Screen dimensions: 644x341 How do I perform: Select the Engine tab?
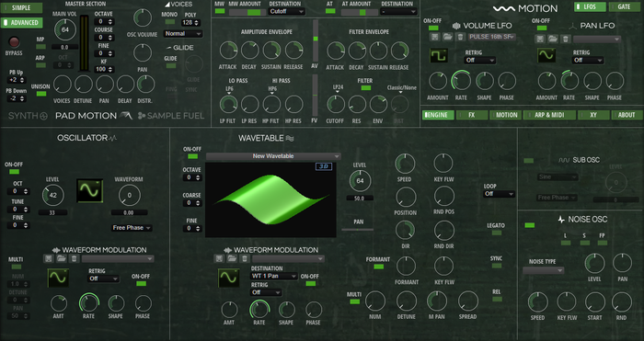438,115
